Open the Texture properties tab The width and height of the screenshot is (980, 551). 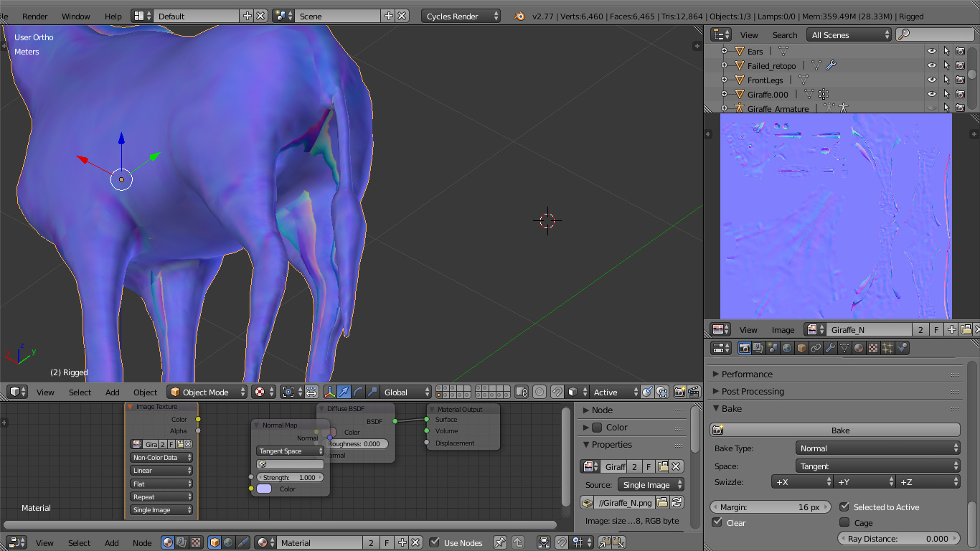point(873,348)
